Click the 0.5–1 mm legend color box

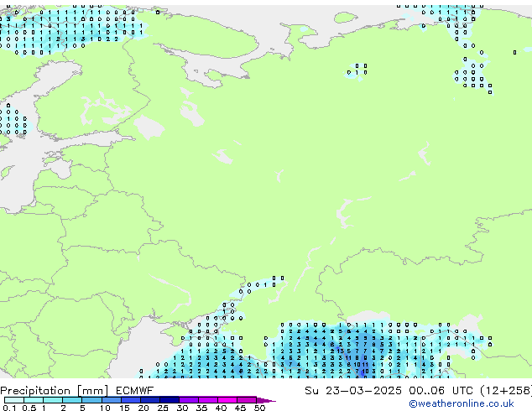tap(34, 400)
